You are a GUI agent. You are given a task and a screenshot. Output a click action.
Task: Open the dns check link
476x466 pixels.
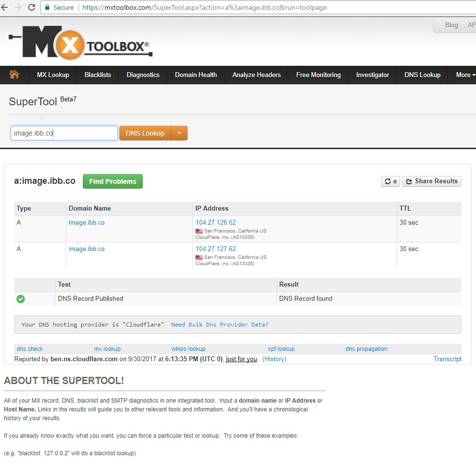pos(30,349)
